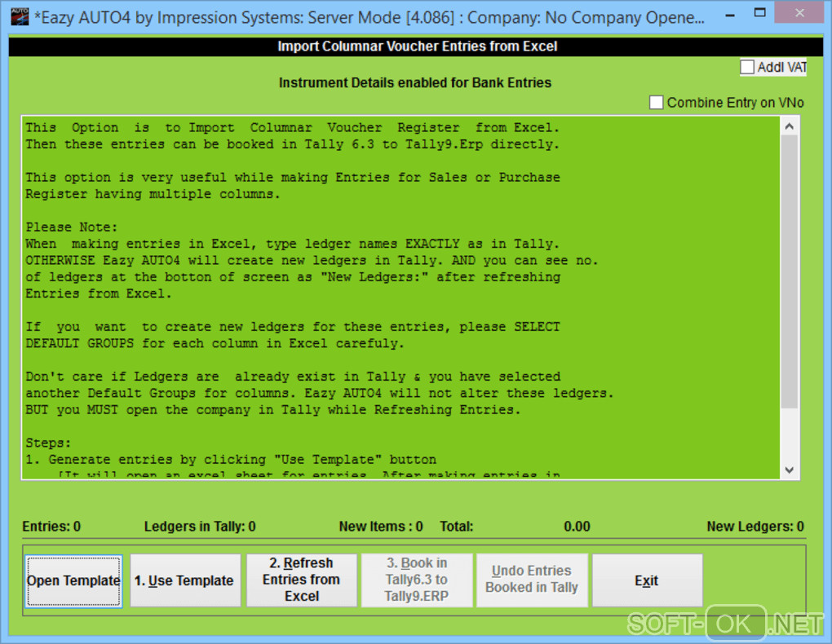
Task: Click the vertical scrollbar thumb in instructions
Action: tap(789, 271)
